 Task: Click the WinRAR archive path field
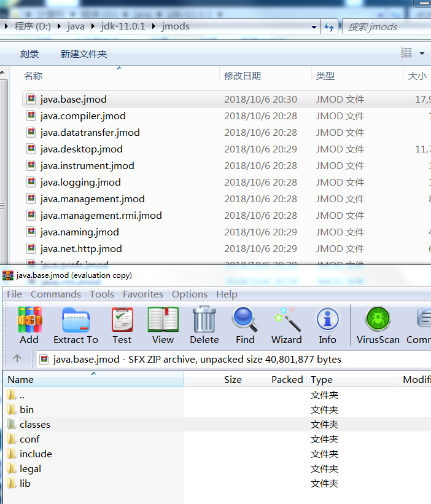pos(233,359)
